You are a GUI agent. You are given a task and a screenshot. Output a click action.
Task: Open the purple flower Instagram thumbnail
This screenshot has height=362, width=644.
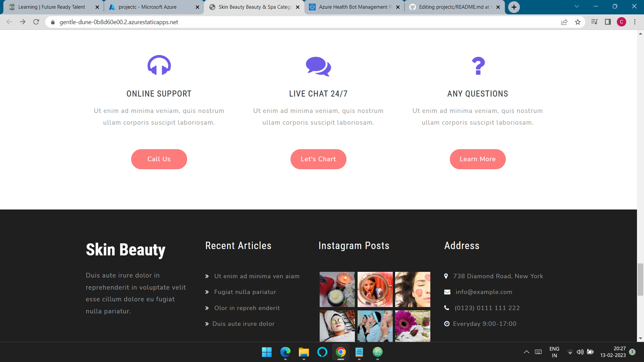click(x=412, y=326)
